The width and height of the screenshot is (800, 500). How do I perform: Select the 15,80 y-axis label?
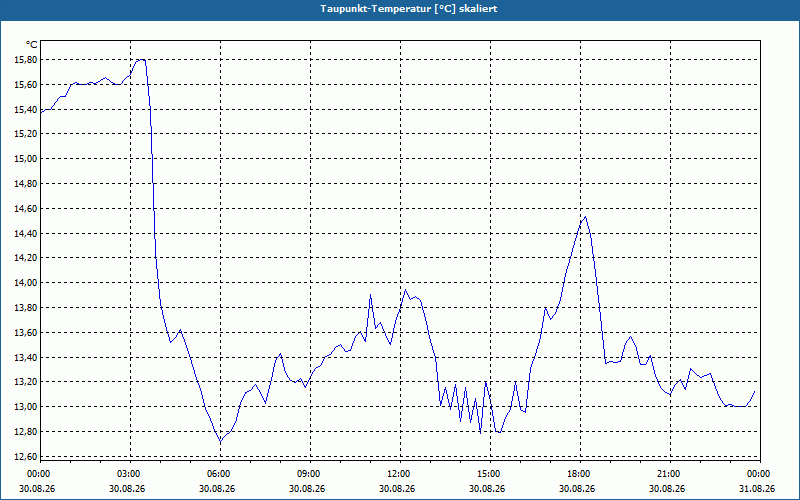click(26, 60)
